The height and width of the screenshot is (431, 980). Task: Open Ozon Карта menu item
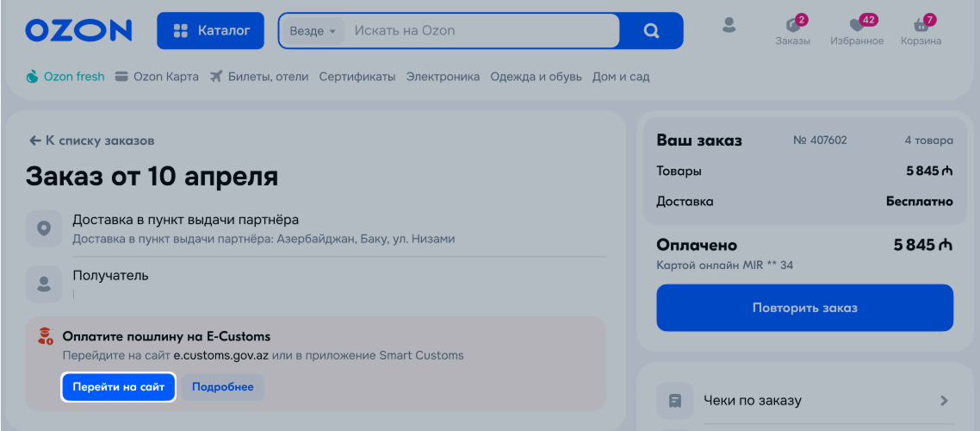(157, 77)
